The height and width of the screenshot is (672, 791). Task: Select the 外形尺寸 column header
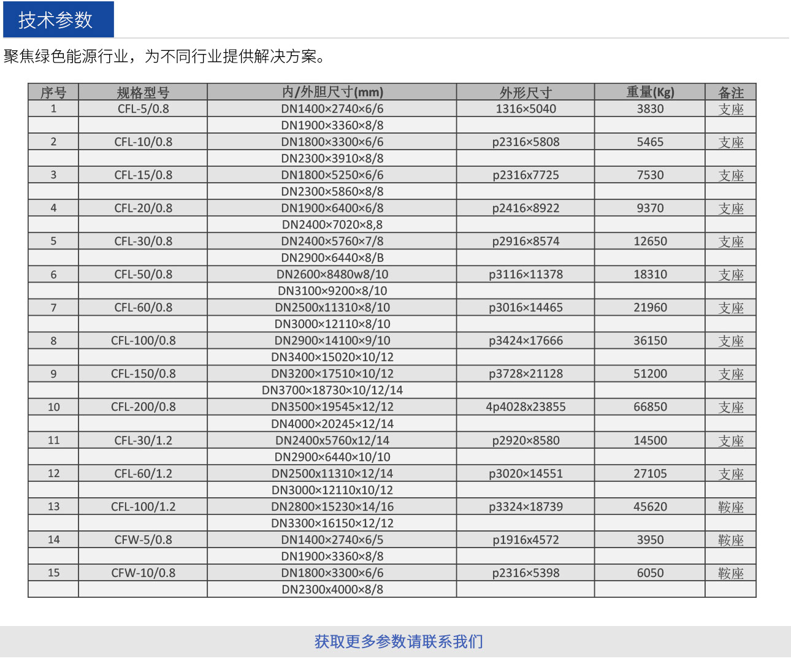pyautogui.click(x=525, y=93)
